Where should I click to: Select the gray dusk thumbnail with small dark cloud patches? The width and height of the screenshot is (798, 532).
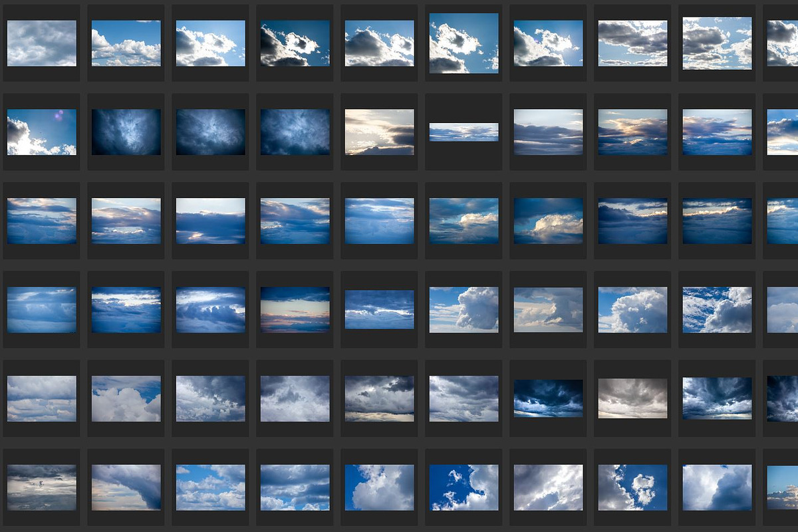[x=42, y=487]
